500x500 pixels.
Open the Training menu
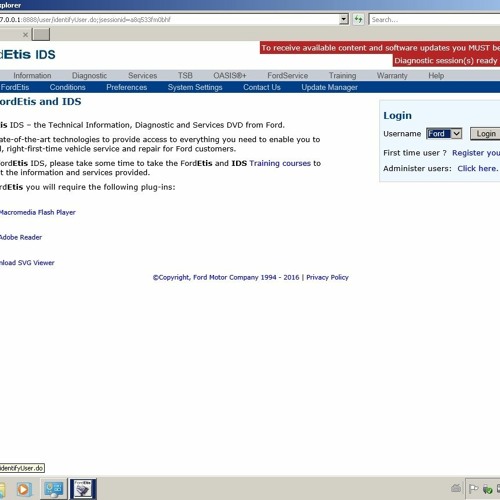[x=342, y=76]
